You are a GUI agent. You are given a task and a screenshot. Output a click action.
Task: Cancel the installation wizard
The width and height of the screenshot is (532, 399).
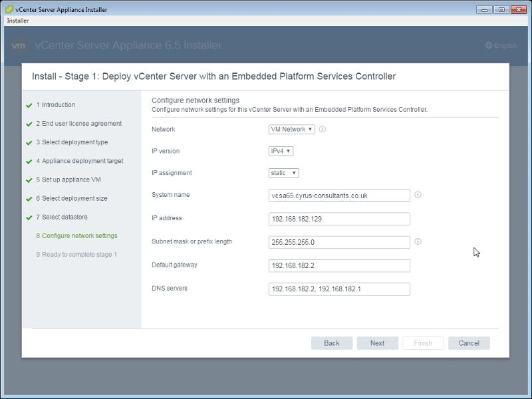click(x=469, y=343)
